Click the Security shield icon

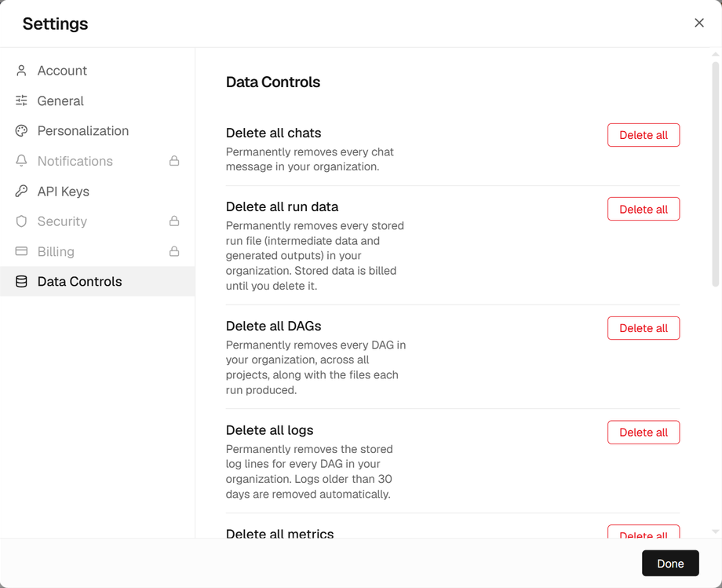21,221
